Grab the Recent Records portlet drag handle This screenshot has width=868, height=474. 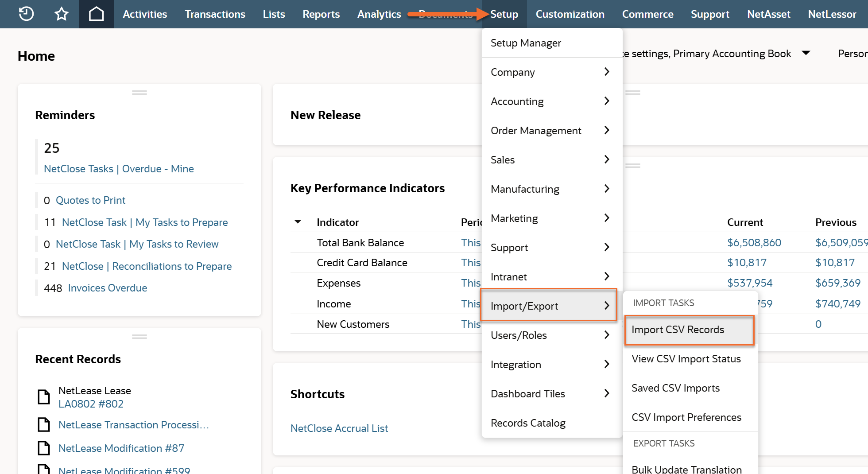[139, 337]
